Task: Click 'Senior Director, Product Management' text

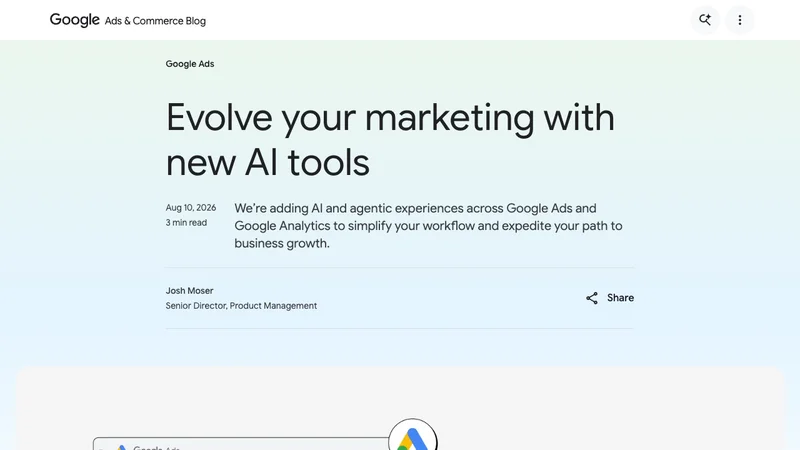Action: [241, 306]
